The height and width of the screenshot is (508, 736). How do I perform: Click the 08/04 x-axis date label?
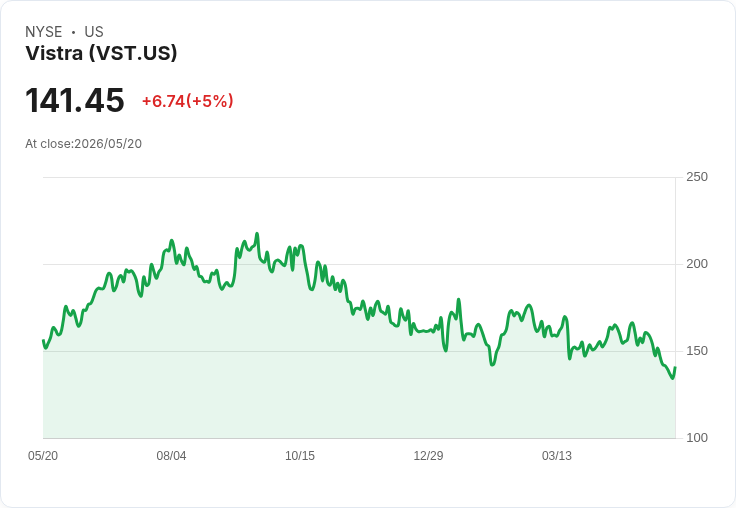tap(171, 455)
